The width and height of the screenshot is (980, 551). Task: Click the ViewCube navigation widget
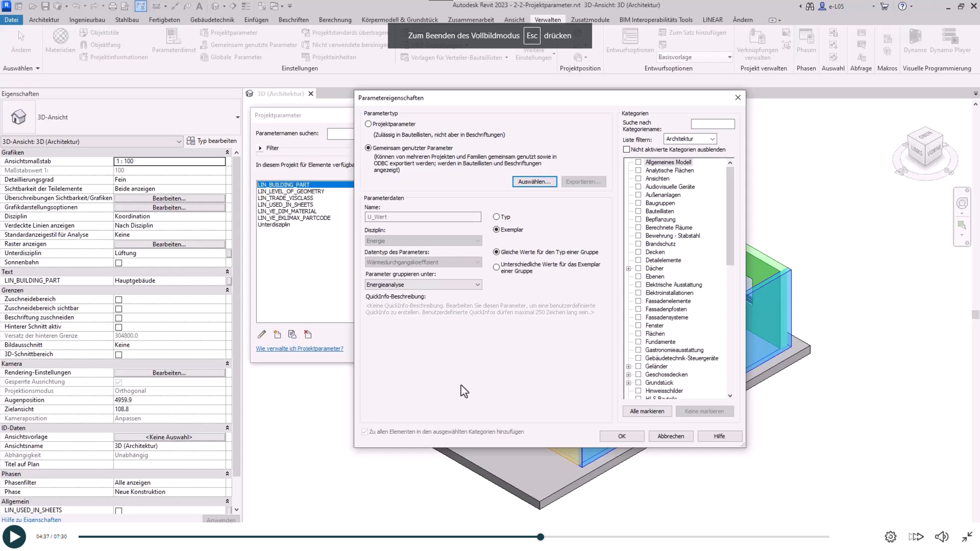[x=925, y=150]
